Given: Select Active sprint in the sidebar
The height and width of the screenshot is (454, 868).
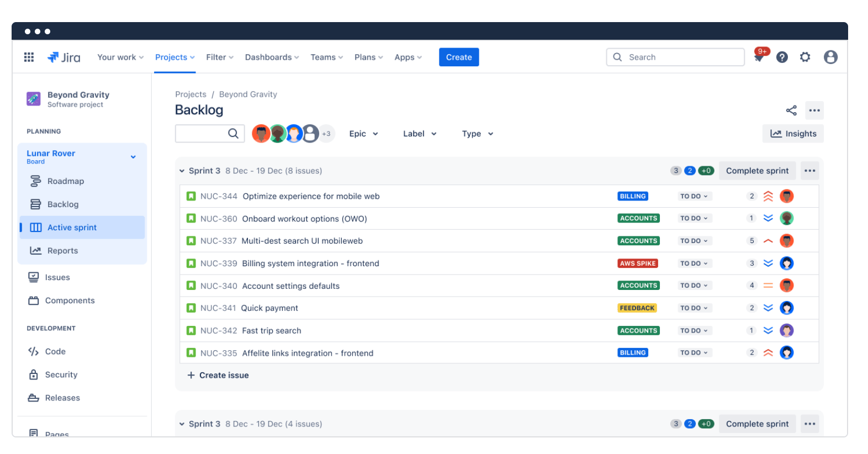Looking at the screenshot, I should click(x=82, y=228).
